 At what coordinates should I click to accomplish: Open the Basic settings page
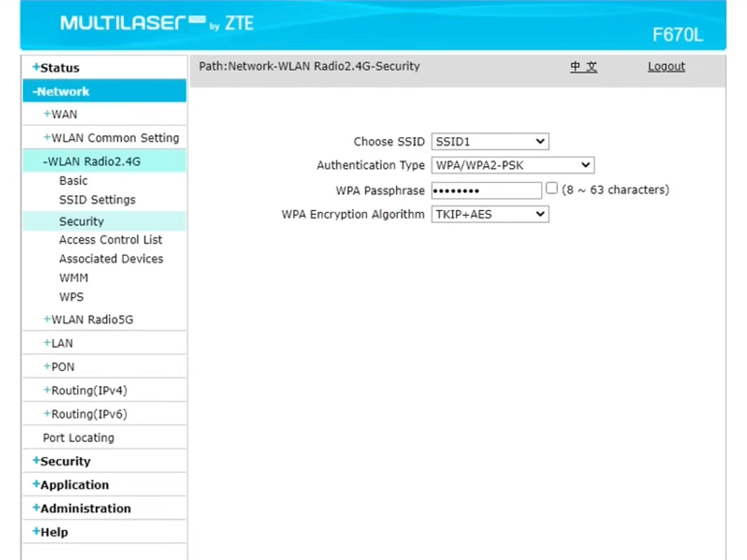coord(73,181)
